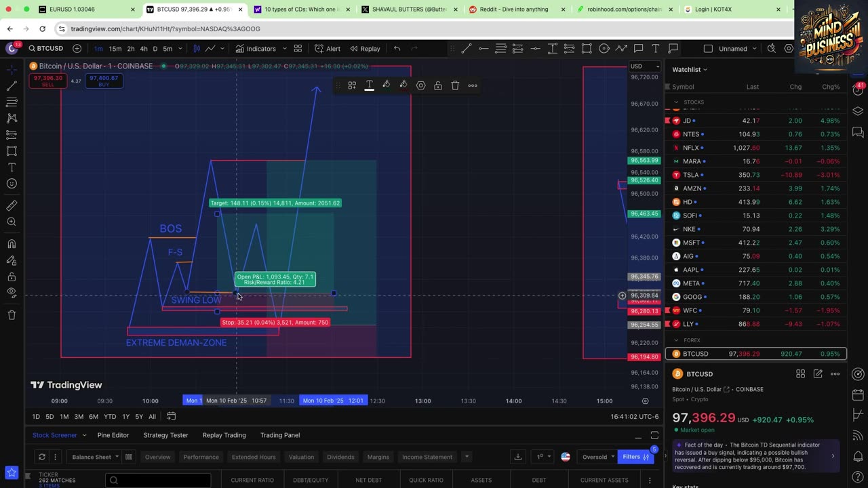Open the pattern drawing tools in left sidebar

12,118
